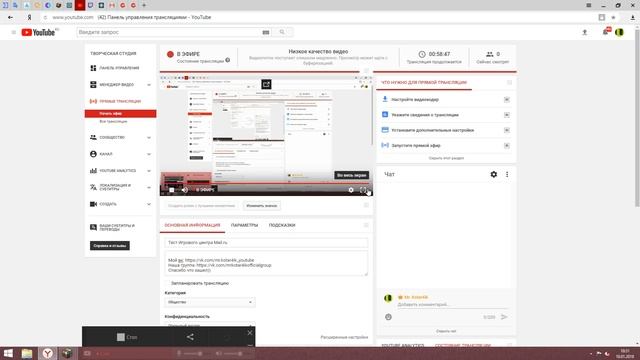Close the recorder overlay with X
Screen dimensions: 640x360
tap(250, 333)
